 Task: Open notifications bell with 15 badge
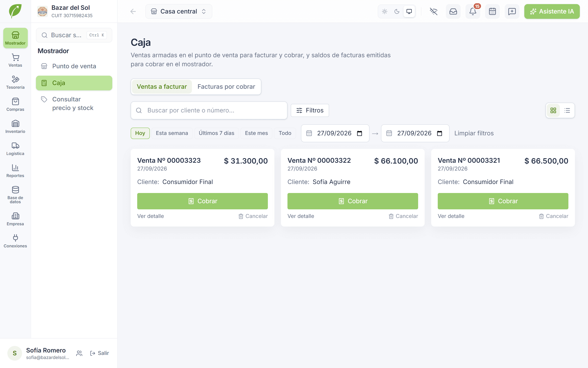473,11
